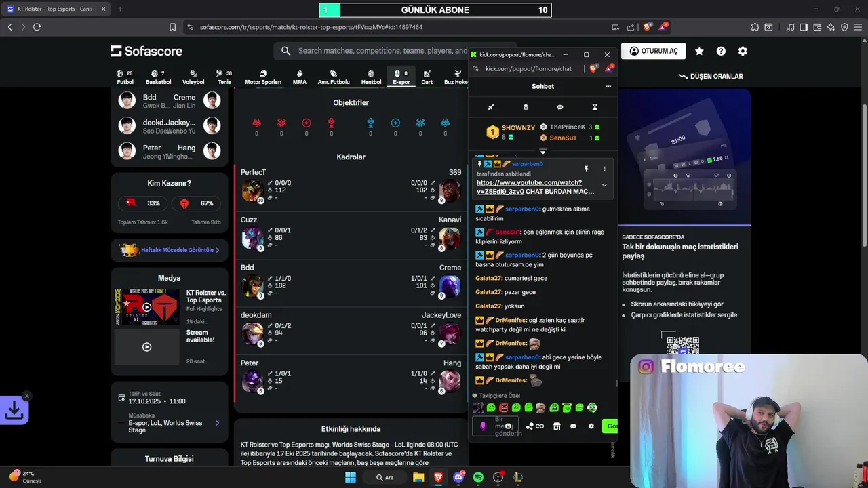
Task: Select player Kanavi in lineups
Action: (450, 220)
